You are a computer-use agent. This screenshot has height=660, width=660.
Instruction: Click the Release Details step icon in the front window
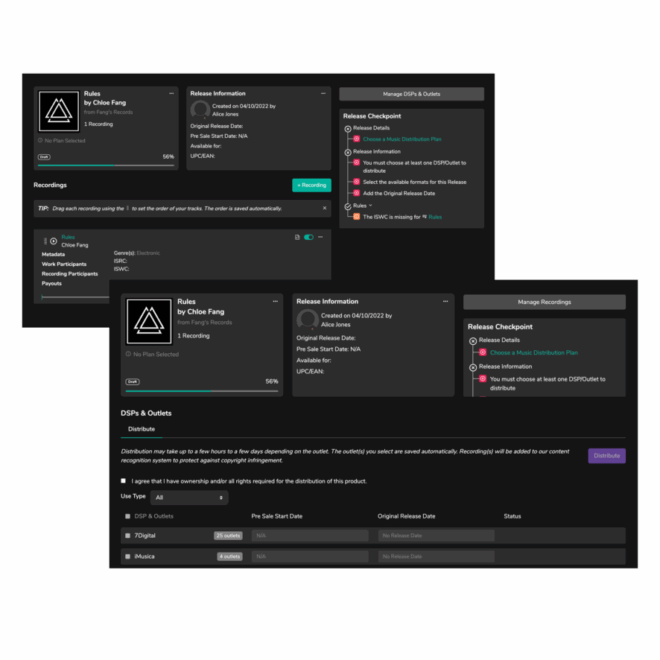click(x=473, y=341)
